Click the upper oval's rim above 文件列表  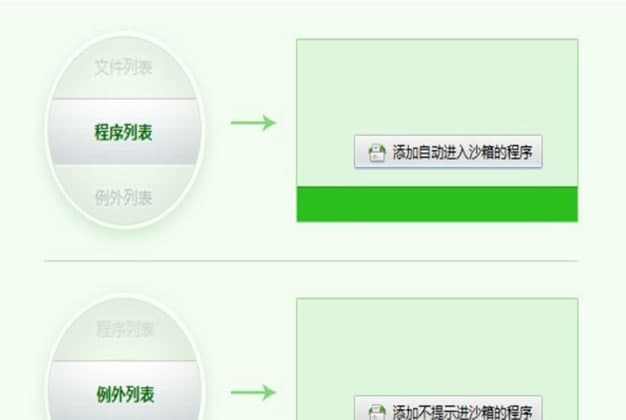tap(123, 36)
